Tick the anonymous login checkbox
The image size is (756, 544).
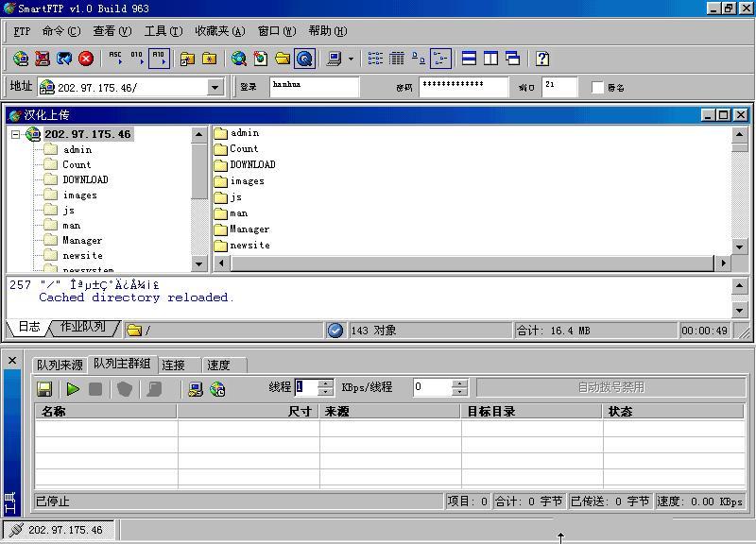[597, 87]
